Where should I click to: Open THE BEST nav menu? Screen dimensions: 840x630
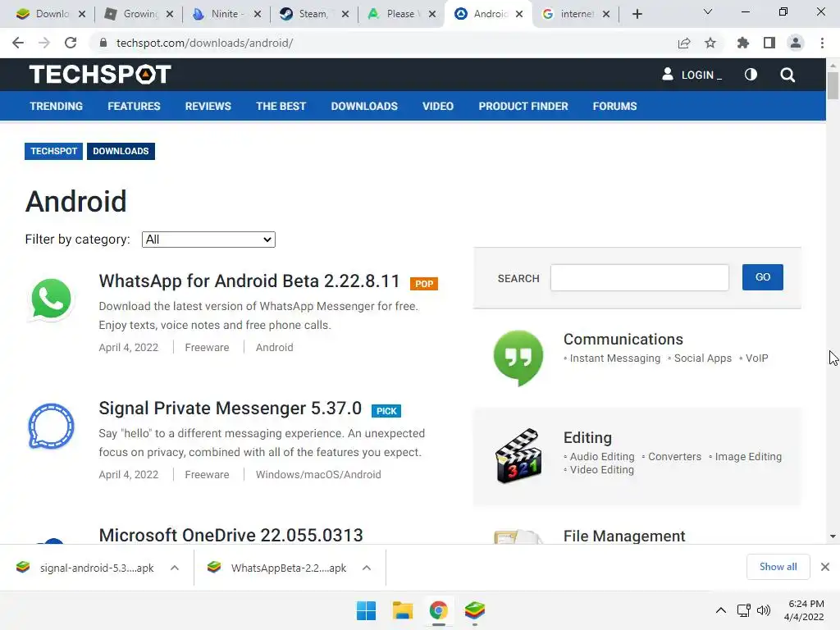click(x=281, y=106)
